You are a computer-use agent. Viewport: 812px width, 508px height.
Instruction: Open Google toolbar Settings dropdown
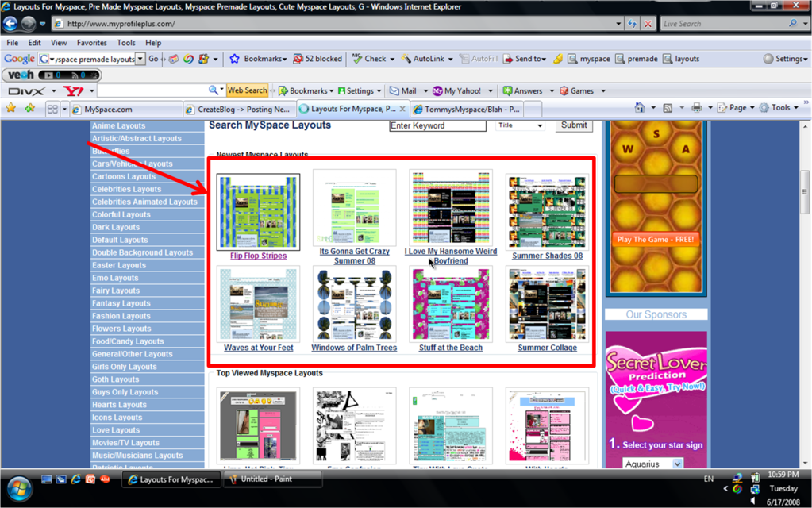click(x=785, y=59)
